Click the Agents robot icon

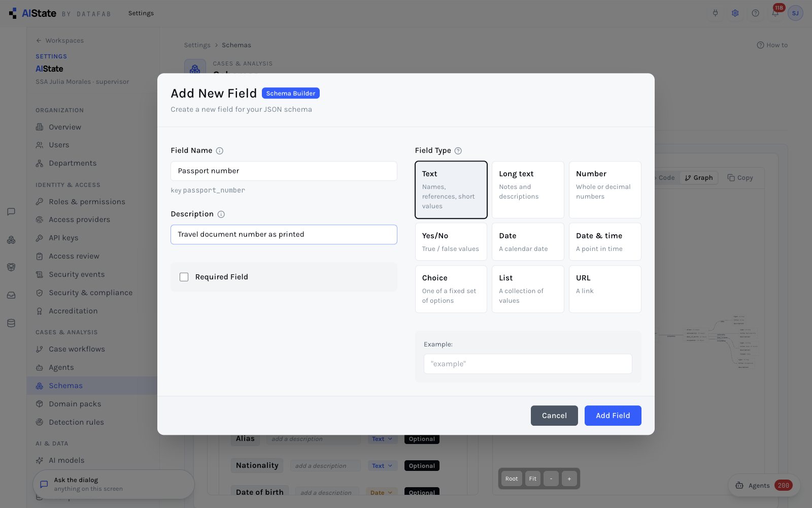coord(739,486)
